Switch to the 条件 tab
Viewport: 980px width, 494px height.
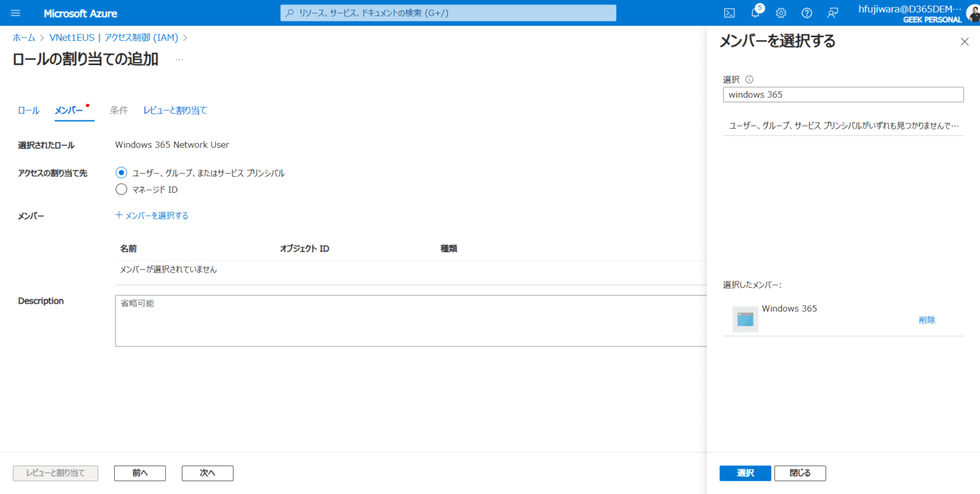click(119, 110)
